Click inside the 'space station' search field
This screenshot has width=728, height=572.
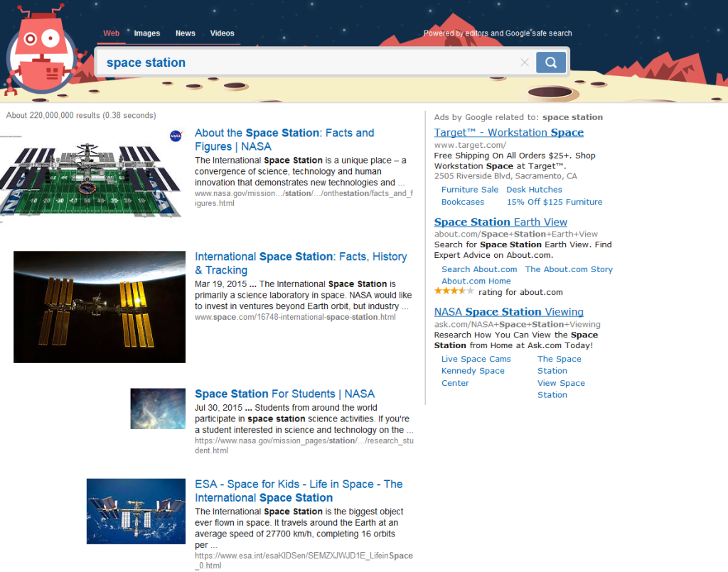pos(306,63)
